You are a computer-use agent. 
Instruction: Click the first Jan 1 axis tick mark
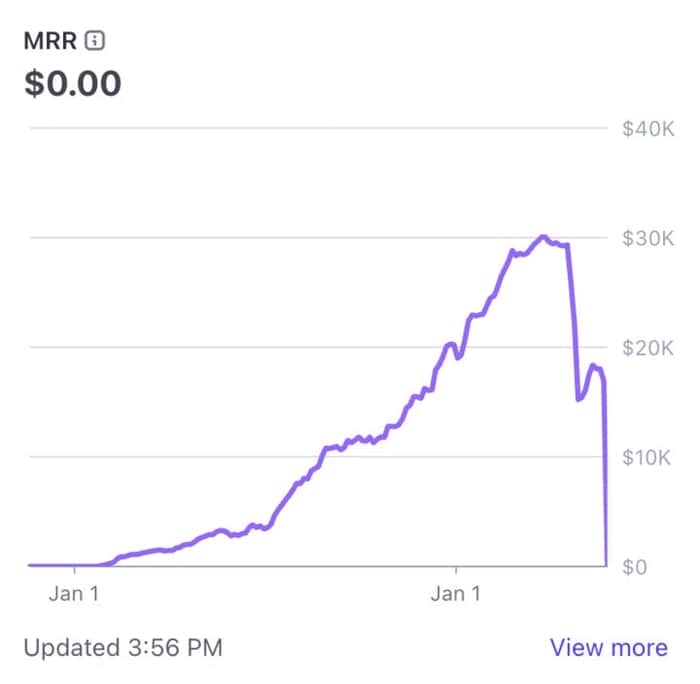(74, 569)
